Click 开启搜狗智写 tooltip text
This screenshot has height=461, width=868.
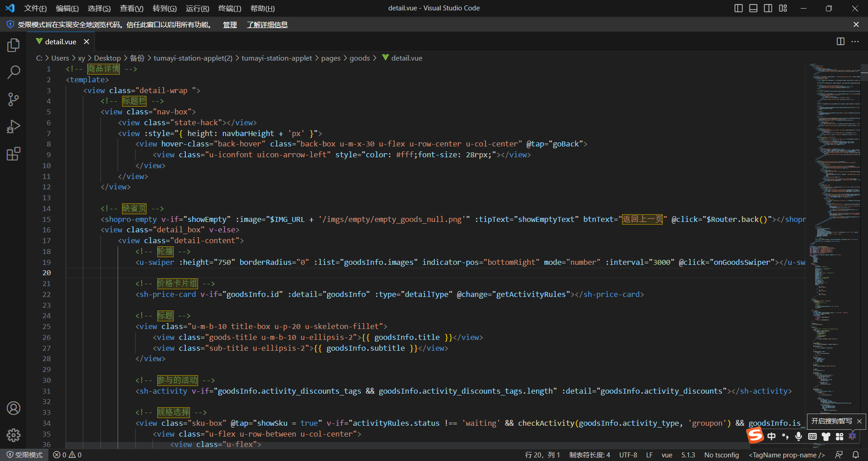[x=831, y=421]
